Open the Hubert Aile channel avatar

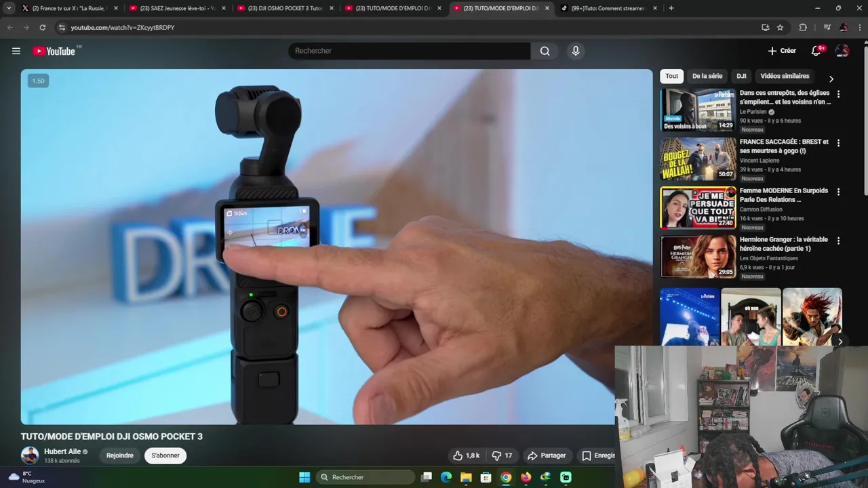point(30,455)
